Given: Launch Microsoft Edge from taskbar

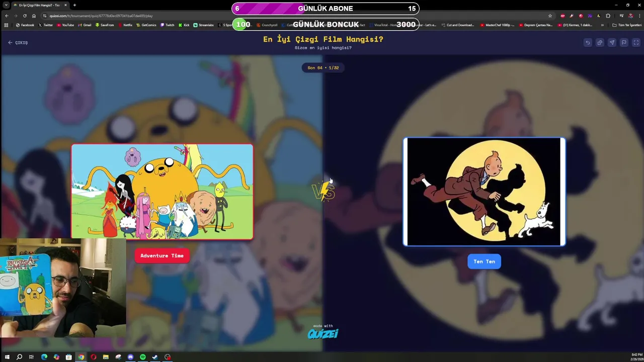Looking at the screenshot, I should click(x=44, y=357).
